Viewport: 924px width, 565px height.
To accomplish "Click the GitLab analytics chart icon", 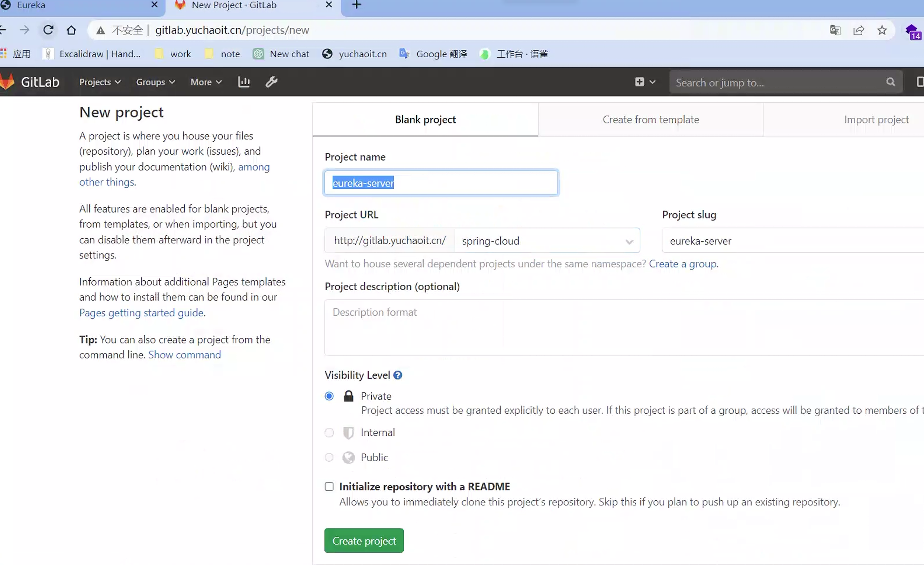I will pyautogui.click(x=244, y=82).
